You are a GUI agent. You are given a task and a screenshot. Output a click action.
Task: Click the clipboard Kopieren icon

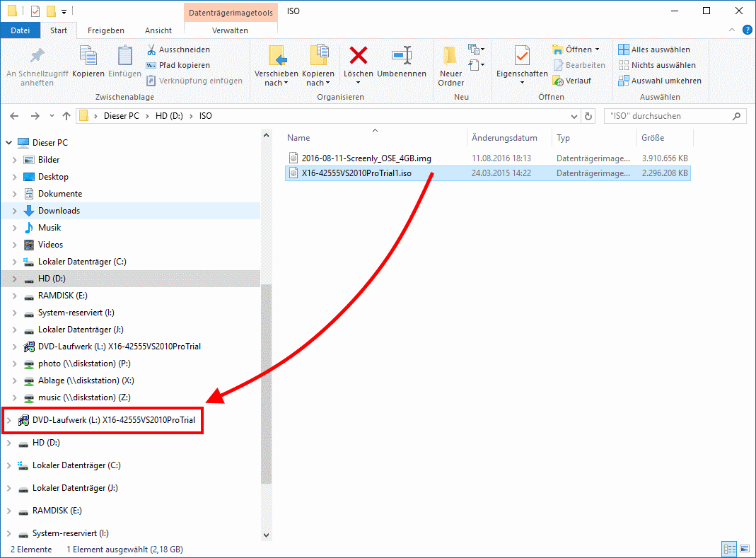[88, 56]
